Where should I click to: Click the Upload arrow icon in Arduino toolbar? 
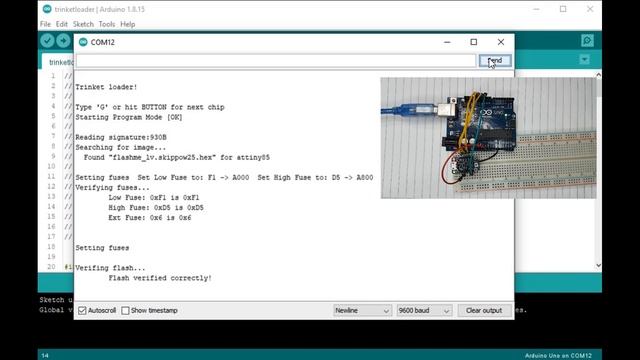[x=63, y=41]
